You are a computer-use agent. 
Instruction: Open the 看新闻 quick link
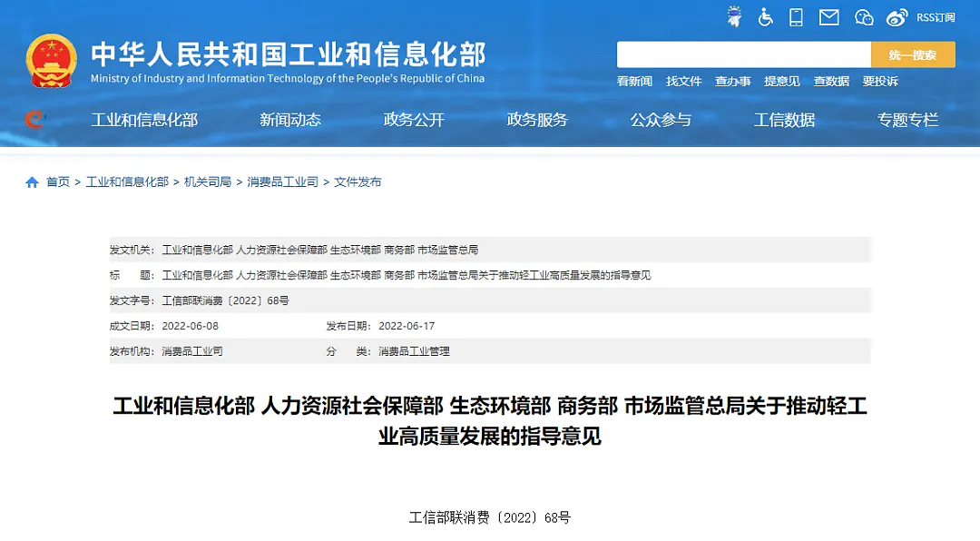tap(634, 82)
